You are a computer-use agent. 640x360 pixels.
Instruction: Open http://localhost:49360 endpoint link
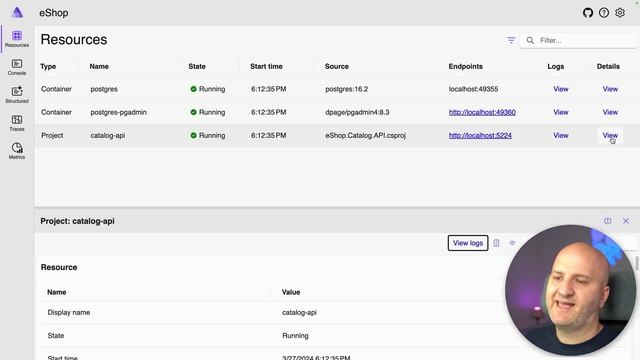[x=482, y=112]
